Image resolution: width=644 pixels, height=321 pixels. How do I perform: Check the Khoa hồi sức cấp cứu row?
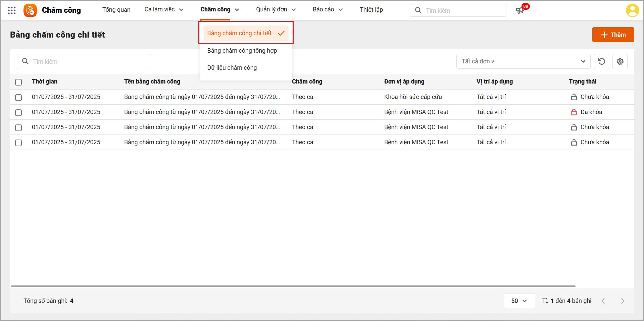(18, 97)
